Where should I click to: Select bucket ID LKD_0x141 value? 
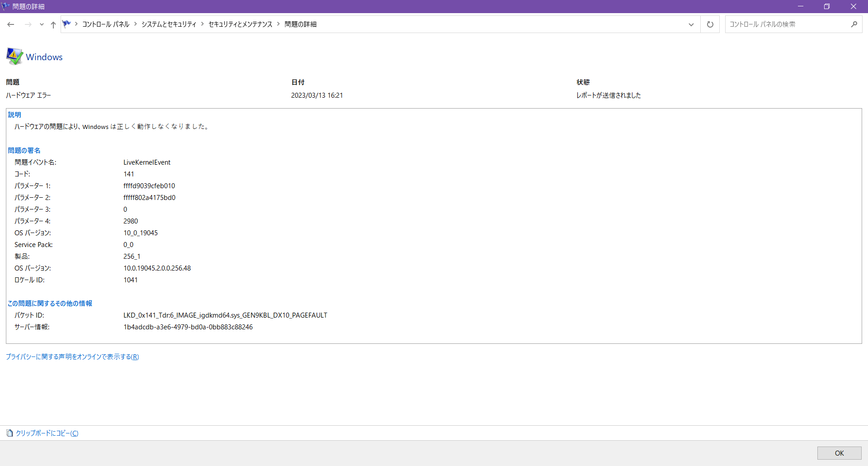point(226,315)
